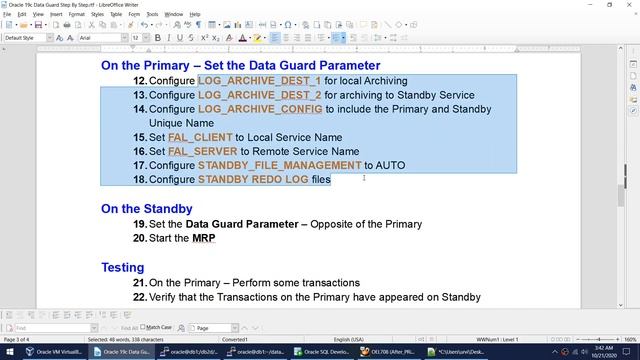The width and height of the screenshot is (640, 360).
Task: Click the basic shapes diamond icon
Action: [399, 25]
